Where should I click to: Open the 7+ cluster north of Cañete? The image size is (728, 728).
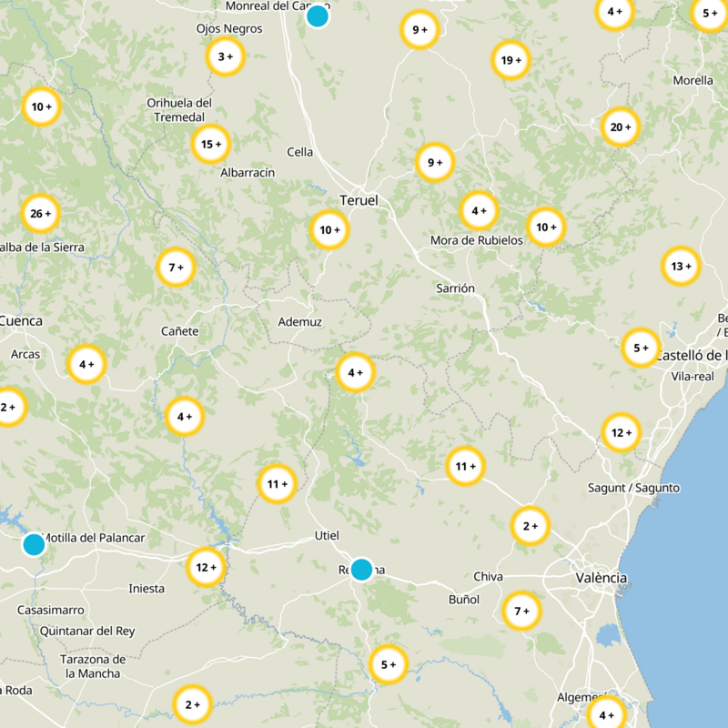click(176, 268)
